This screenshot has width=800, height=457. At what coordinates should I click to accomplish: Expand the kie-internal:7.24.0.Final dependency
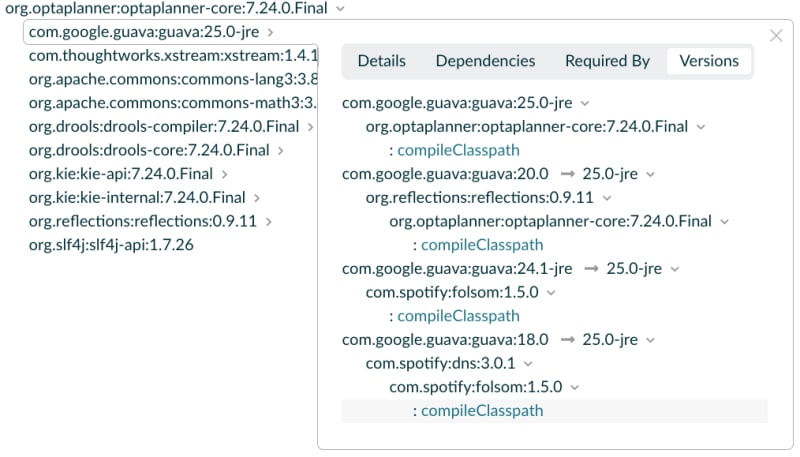[x=257, y=198]
